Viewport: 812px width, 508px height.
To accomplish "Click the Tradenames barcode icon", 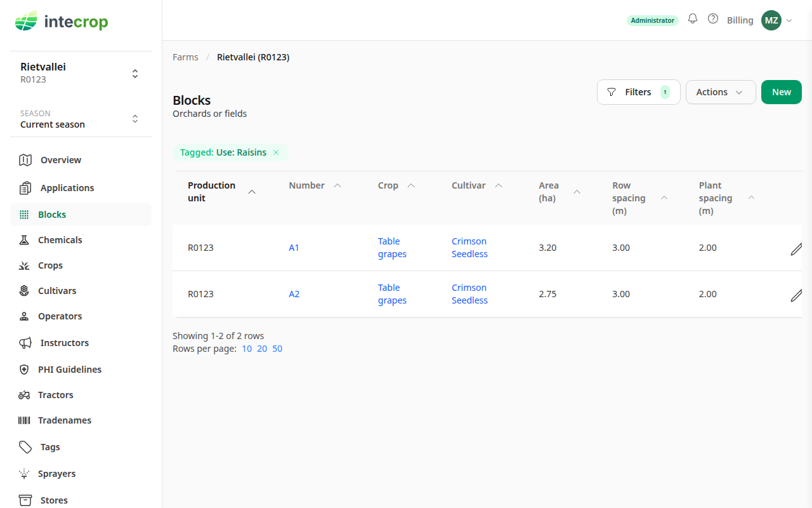I will (24, 420).
